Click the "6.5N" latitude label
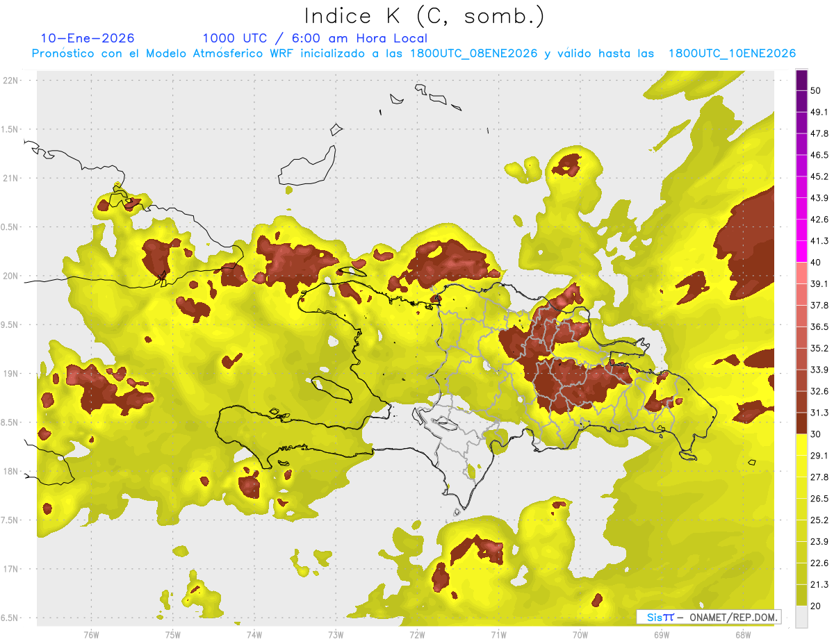Viewport: 834px width, 644px height. (x=10, y=618)
